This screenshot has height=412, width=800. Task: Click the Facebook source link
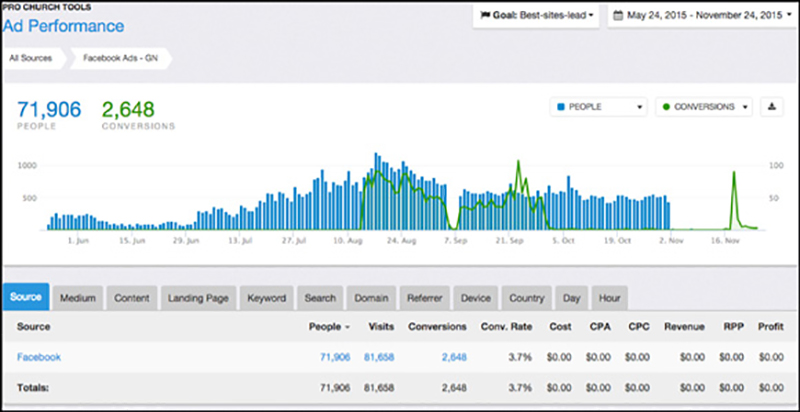click(38, 355)
